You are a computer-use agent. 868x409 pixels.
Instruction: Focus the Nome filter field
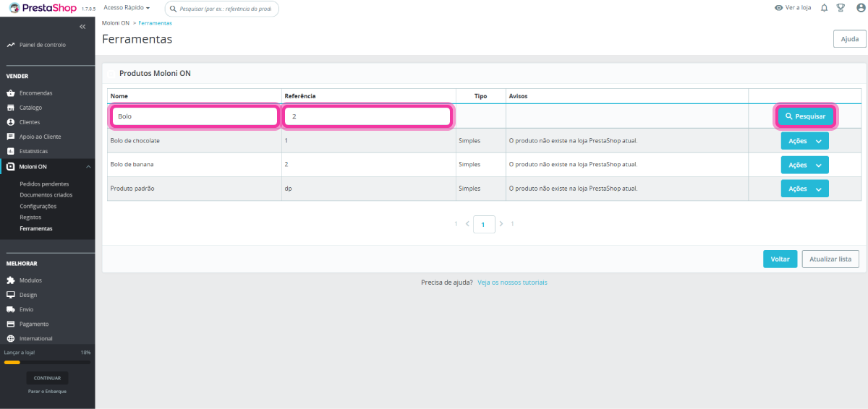click(194, 116)
